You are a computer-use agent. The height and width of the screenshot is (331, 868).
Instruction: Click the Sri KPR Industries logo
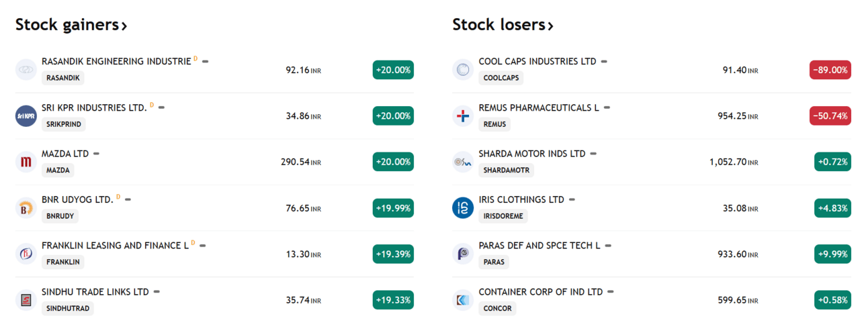26,115
